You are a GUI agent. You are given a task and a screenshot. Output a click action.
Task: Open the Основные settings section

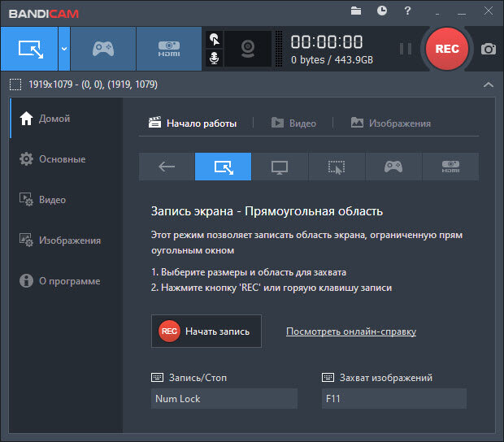click(x=66, y=159)
